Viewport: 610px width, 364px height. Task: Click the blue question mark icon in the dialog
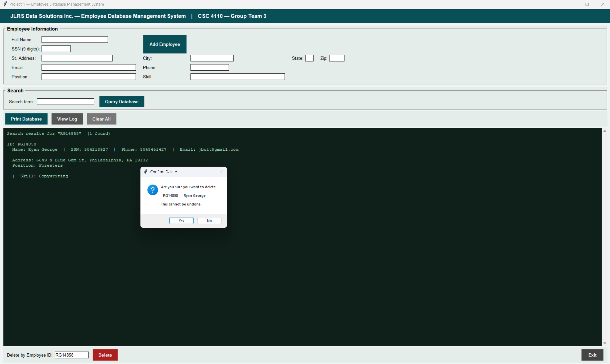[x=152, y=190]
